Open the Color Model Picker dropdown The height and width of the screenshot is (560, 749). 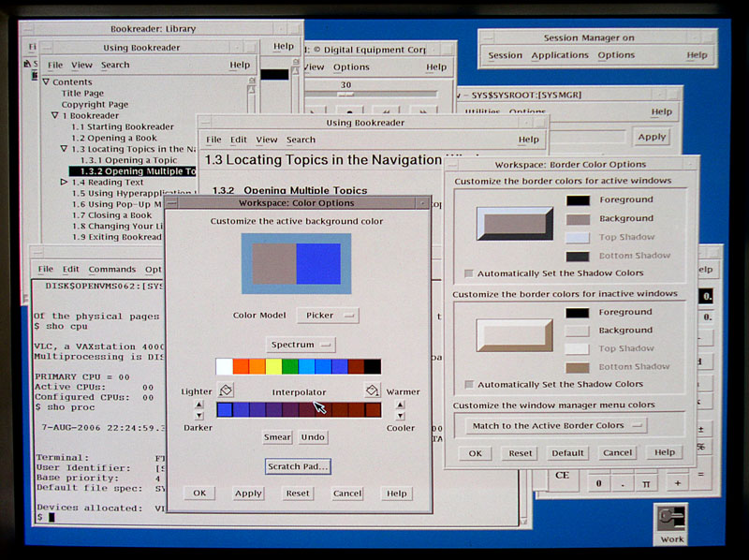(x=327, y=316)
